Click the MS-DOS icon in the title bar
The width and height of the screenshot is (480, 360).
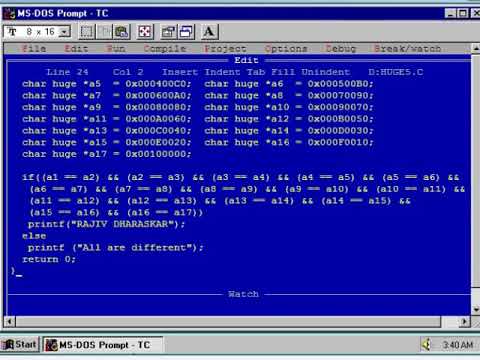tap(9, 14)
